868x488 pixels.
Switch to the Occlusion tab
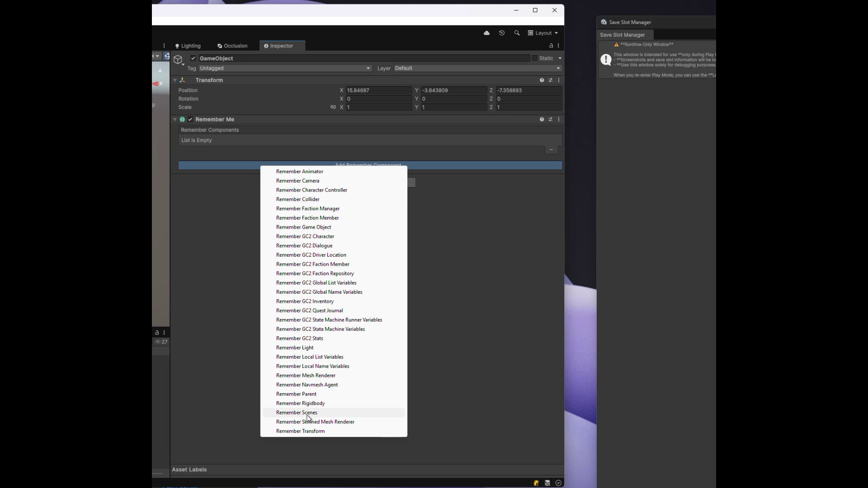[x=232, y=46]
